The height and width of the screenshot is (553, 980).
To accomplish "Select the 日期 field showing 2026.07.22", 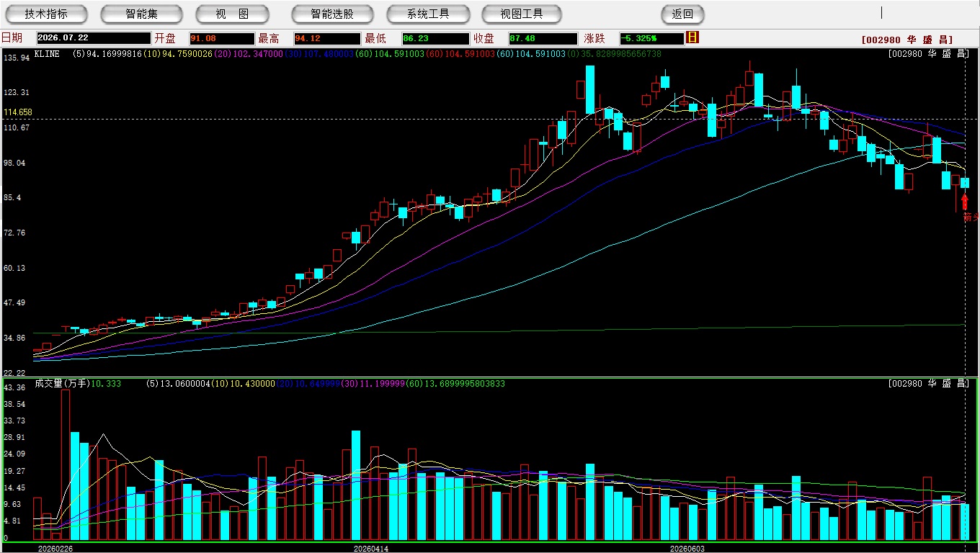I will pos(94,38).
